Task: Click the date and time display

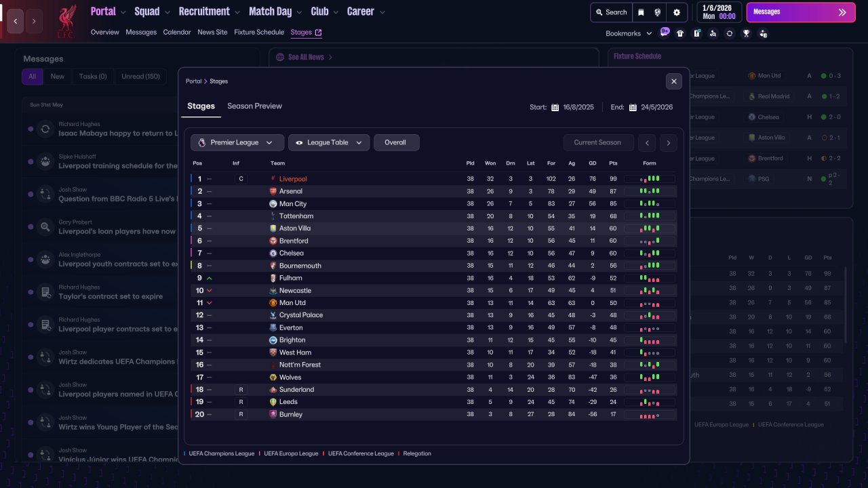Action: point(719,12)
